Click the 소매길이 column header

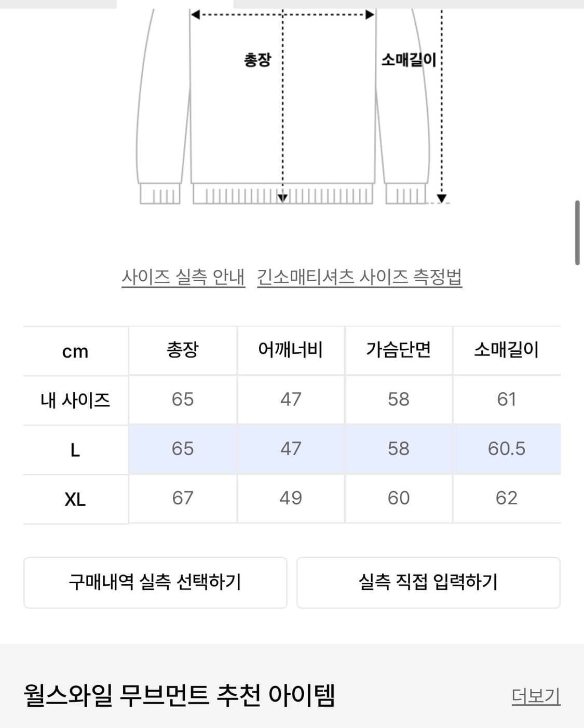pyautogui.click(x=507, y=351)
